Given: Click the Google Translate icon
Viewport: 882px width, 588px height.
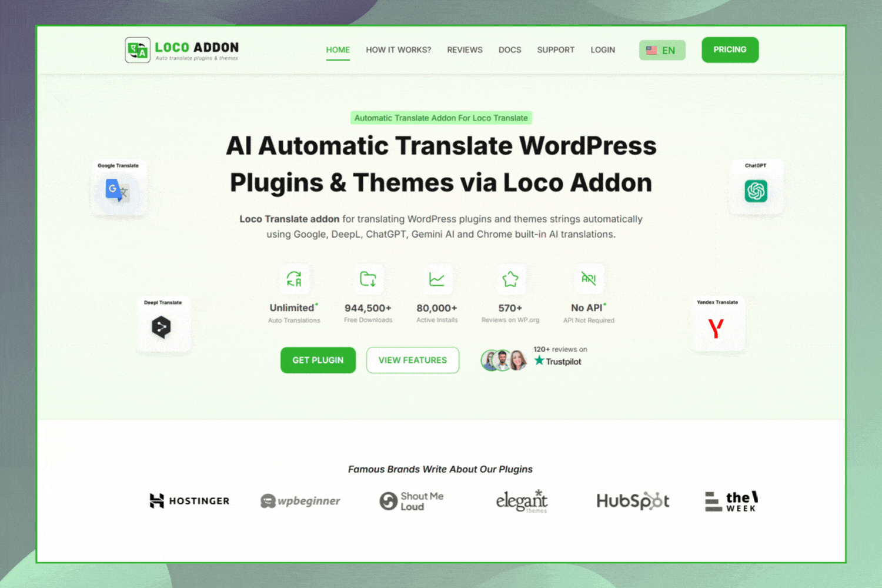Looking at the screenshot, I should pyautogui.click(x=117, y=189).
